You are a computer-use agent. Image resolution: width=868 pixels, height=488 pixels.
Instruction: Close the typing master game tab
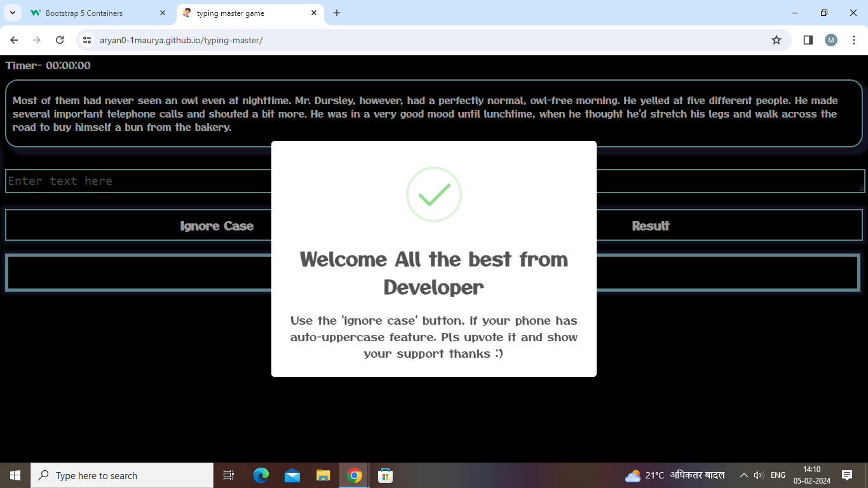click(x=314, y=13)
